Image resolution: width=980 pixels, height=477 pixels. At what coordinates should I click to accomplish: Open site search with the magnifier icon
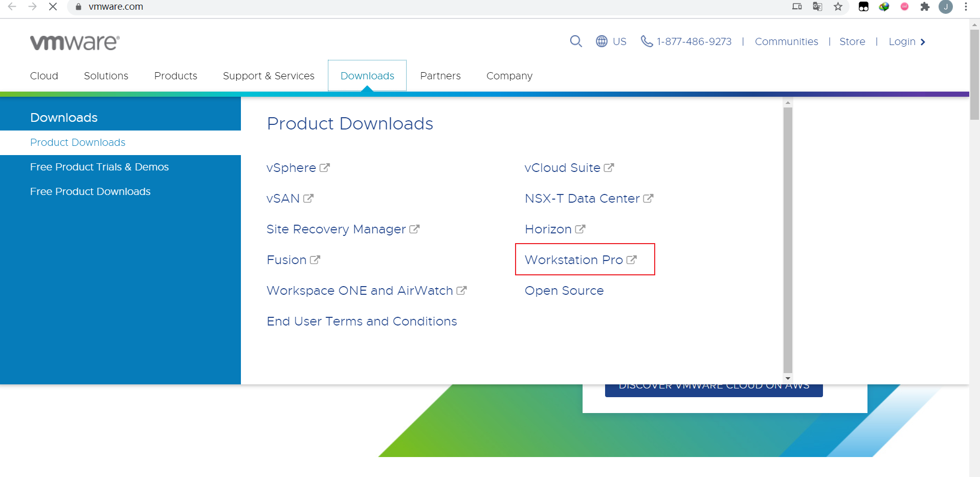[576, 41]
